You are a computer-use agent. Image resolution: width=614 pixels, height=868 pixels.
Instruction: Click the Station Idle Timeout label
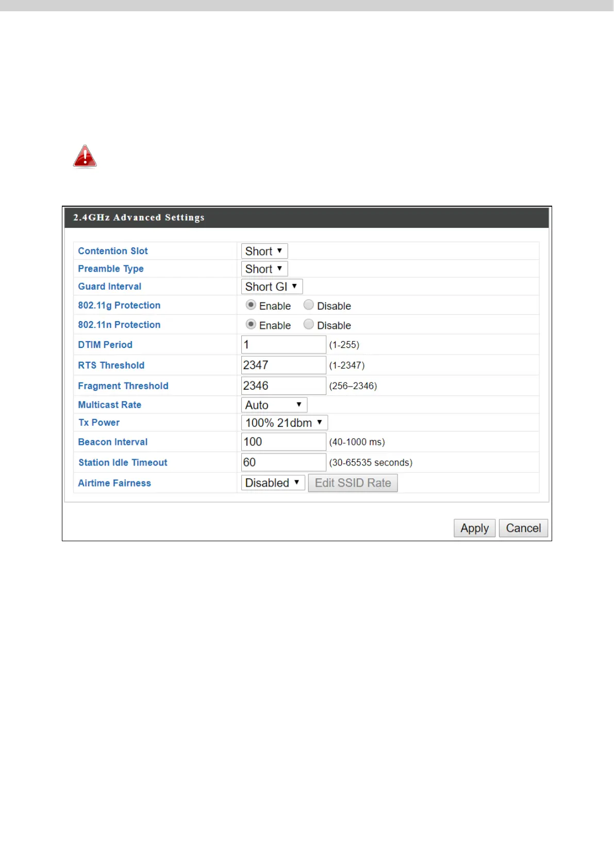point(123,462)
